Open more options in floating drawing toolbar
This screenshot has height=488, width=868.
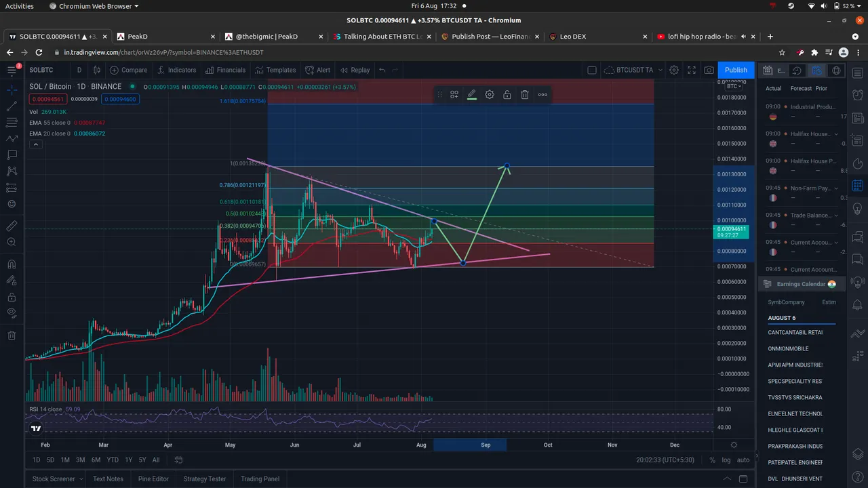pyautogui.click(x=542, y=95)
